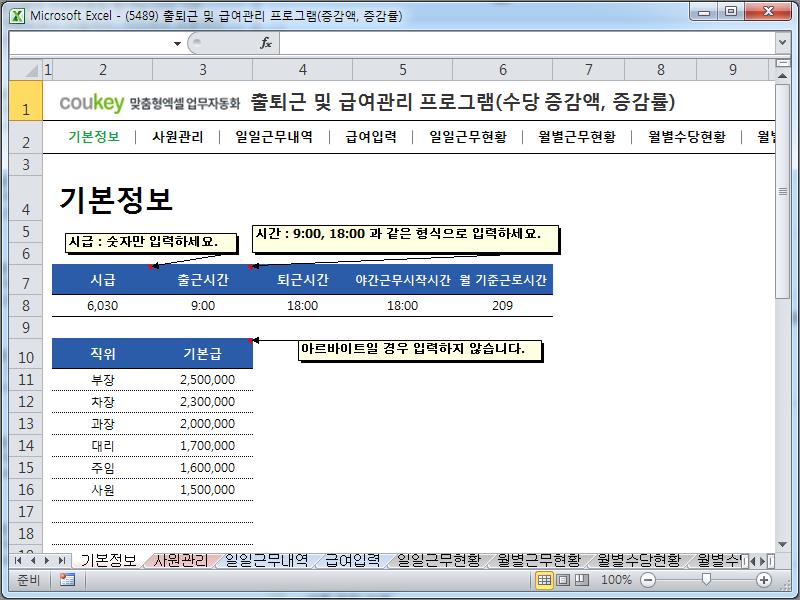This screenshot has height=600, width=800.
Task: Click the horizontal scroll right arrow
Action: click(x=762, y=561)
